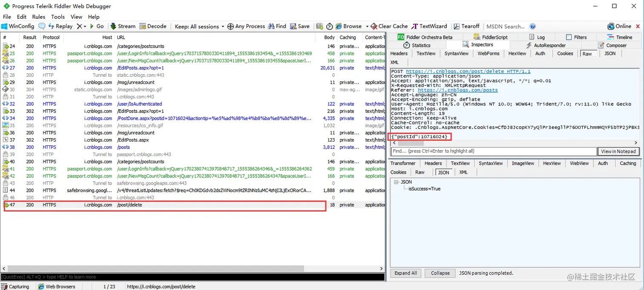
Task: Click View in Notepad button
Action: [x=618, y=151]
